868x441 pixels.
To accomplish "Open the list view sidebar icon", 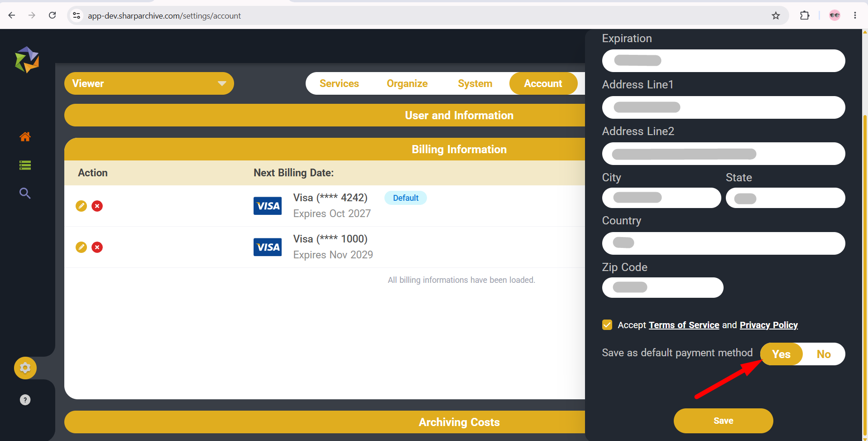I will point(25,165).
